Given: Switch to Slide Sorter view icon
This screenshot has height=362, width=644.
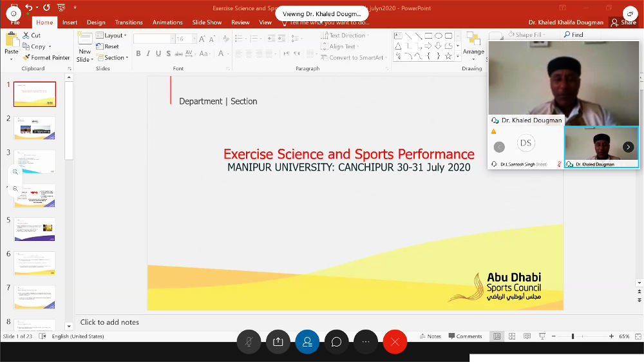Looking at the screenshot, I should (512, 336).
